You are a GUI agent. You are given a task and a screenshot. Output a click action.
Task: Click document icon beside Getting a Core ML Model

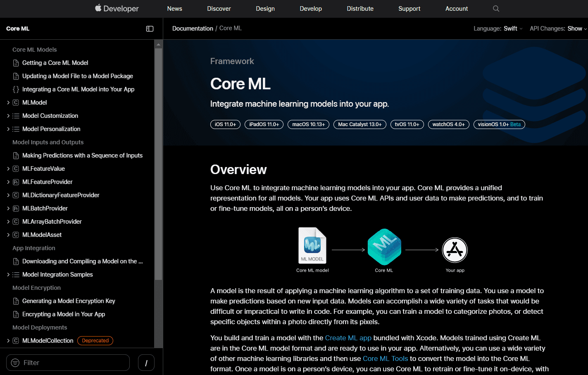[16, 63]
